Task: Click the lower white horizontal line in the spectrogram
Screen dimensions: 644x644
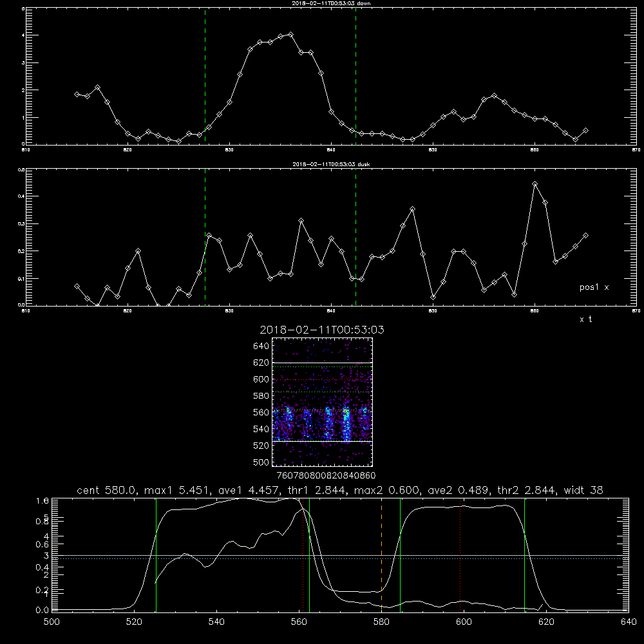Action: tap(323, 442)
